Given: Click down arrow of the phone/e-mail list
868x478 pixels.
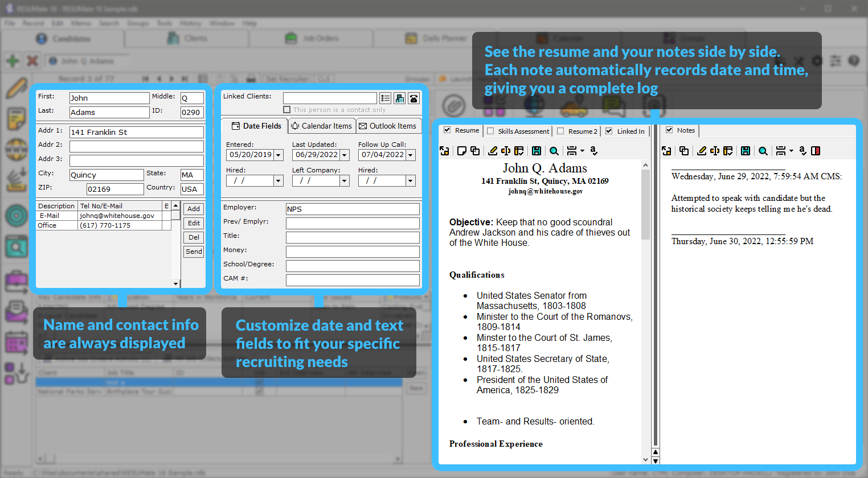Looking at the screenshot, I should pos(175,283).
